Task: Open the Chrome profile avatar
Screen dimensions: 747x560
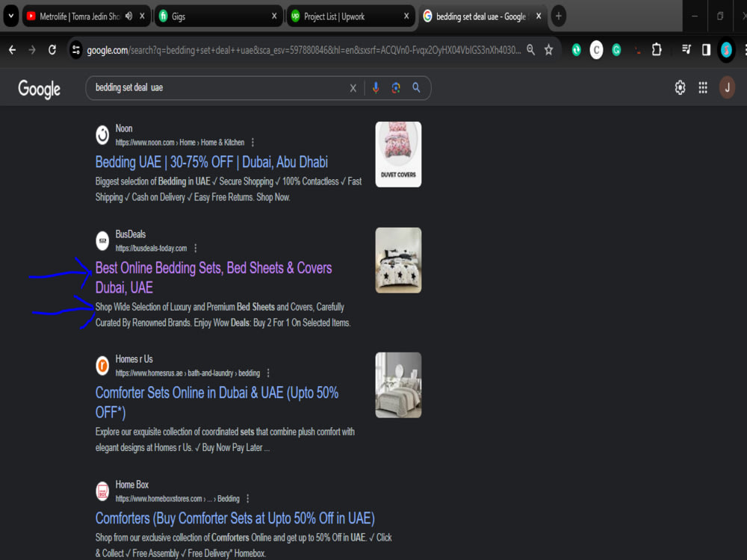Action: click(x=726, y=49)
